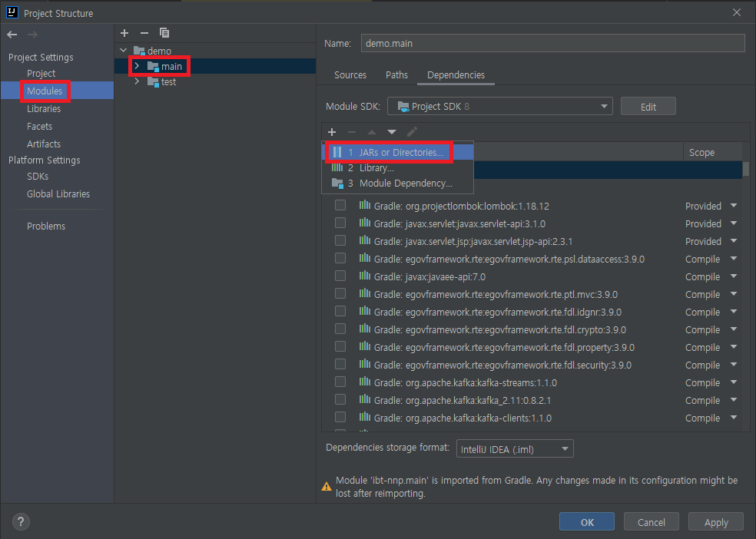Click the Apply button
The image size is (756, 539).
click(716, 522)
